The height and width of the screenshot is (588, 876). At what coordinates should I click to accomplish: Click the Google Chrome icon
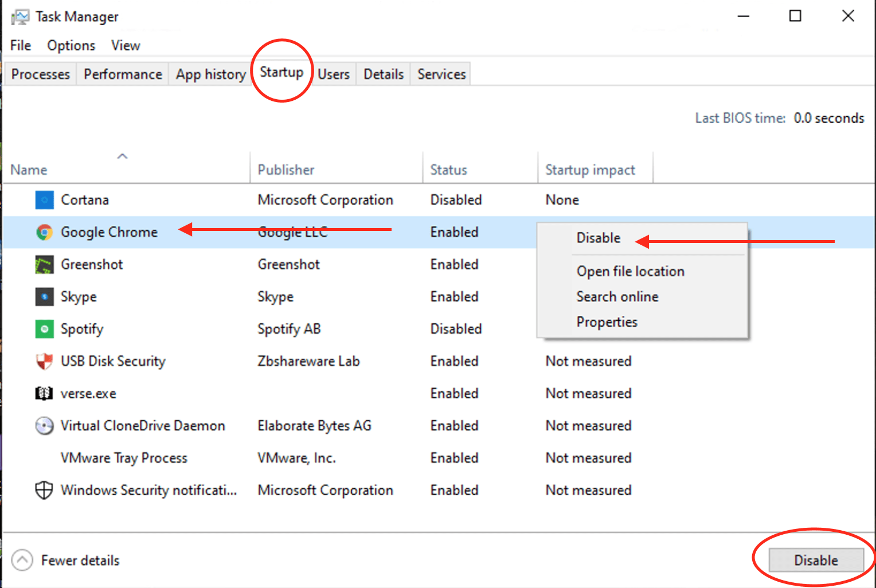click(44, 232)
